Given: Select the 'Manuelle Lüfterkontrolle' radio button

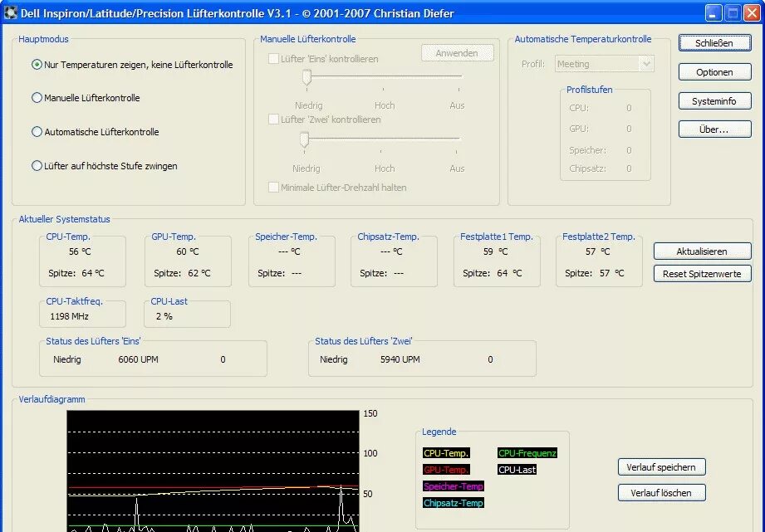Looking at the screenshot, I should click(86, 98).
